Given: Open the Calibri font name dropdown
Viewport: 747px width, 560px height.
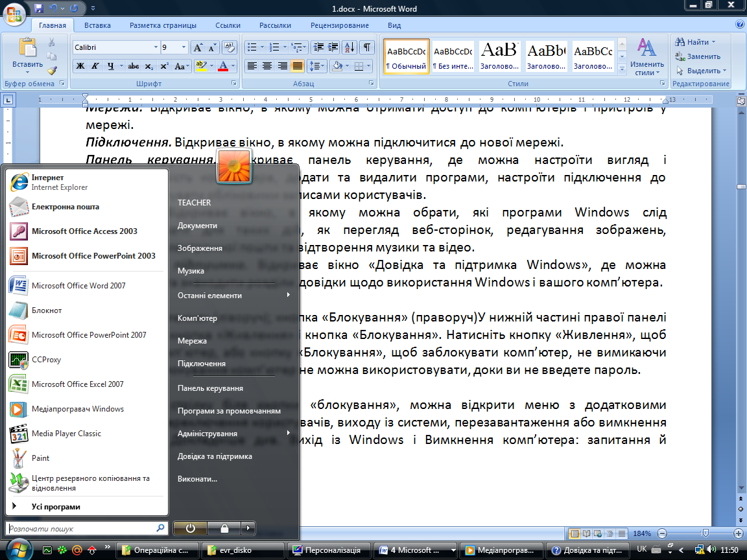Looking at the screenshot, I should pyautogui.click(x=156, y=47).
